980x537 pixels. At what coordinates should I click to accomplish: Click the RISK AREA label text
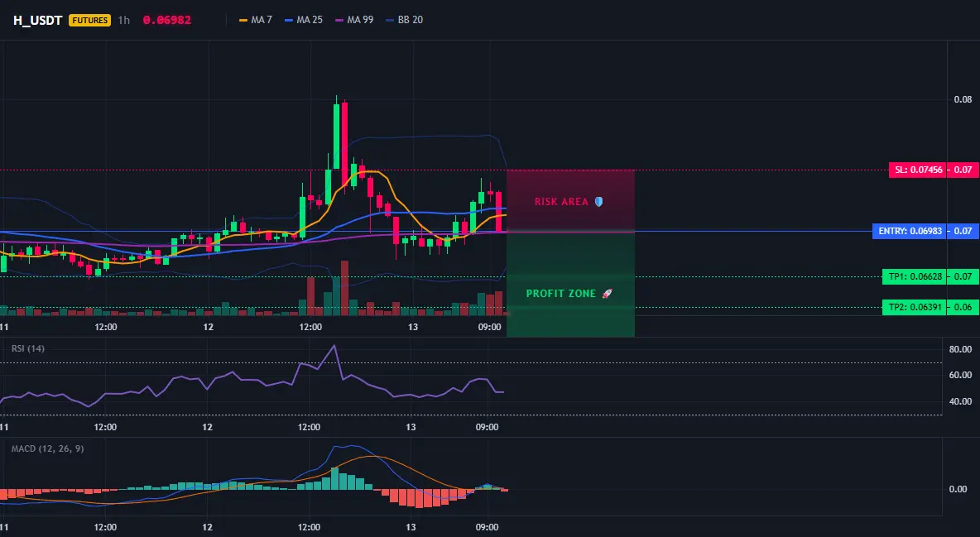click(x=561, y=202)
